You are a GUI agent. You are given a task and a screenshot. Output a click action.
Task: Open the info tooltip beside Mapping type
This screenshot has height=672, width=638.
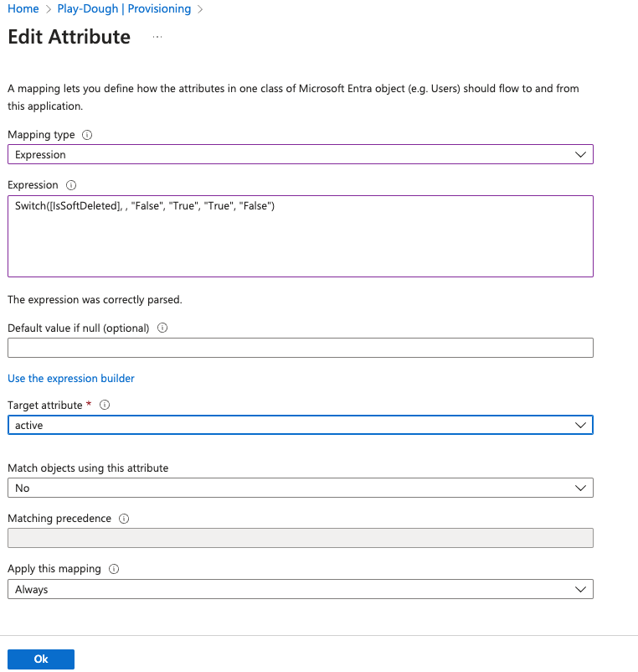[87, 135]
